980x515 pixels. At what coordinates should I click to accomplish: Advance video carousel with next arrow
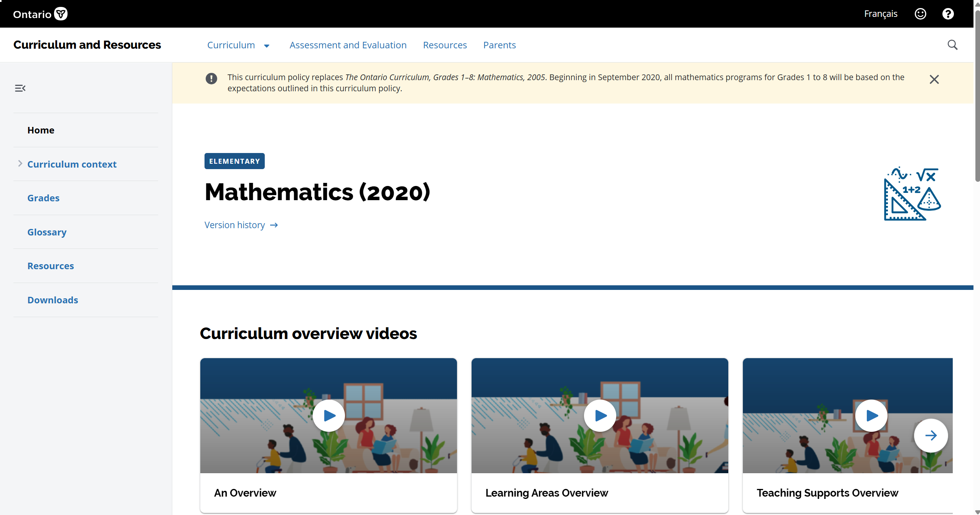[931, 435]
